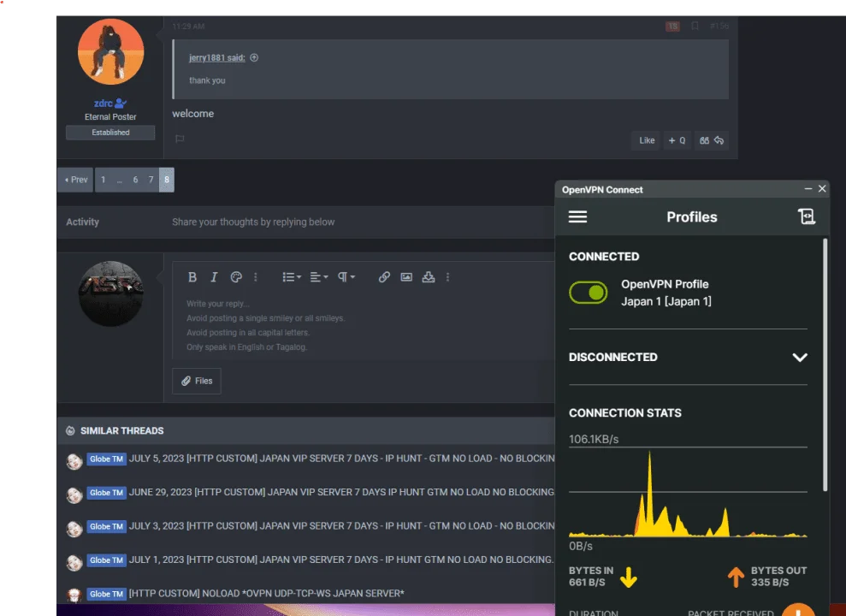Open more text formatting options
Screen dimensions: 846x616
[x=256, y=277]
